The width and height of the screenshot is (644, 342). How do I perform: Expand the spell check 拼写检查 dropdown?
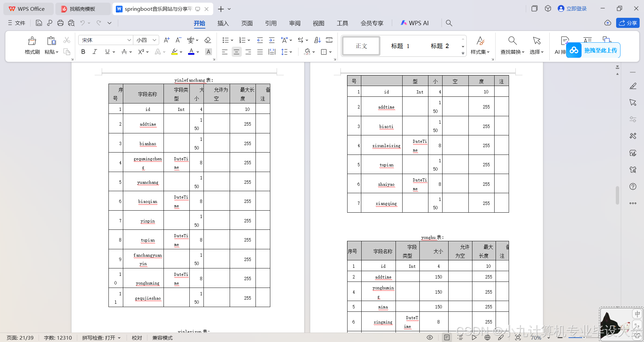pos(119,338)
